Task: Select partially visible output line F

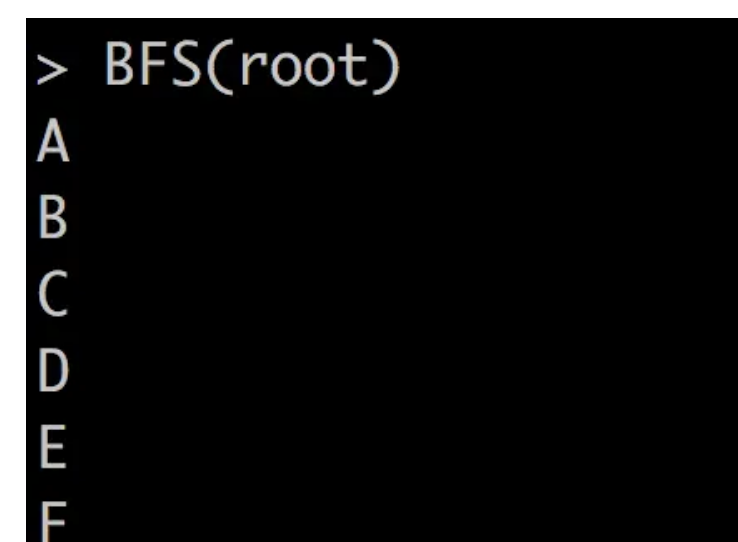Action: pos(53,522)
